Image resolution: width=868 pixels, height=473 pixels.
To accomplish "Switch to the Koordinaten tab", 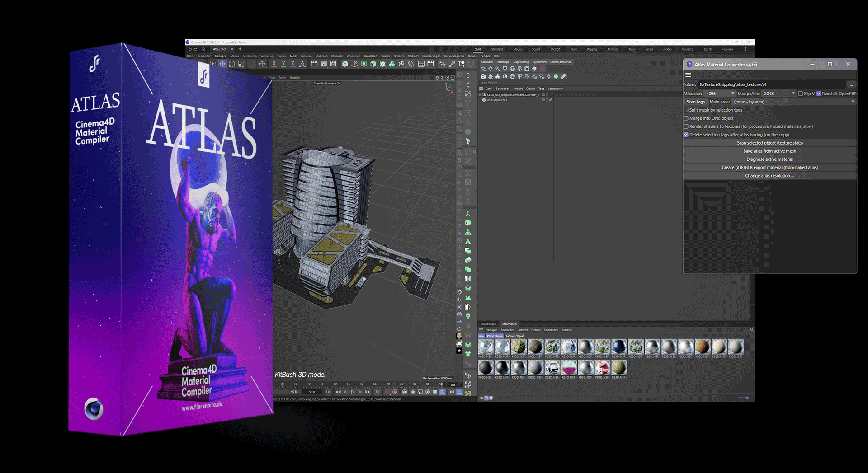I will [488, 324].
